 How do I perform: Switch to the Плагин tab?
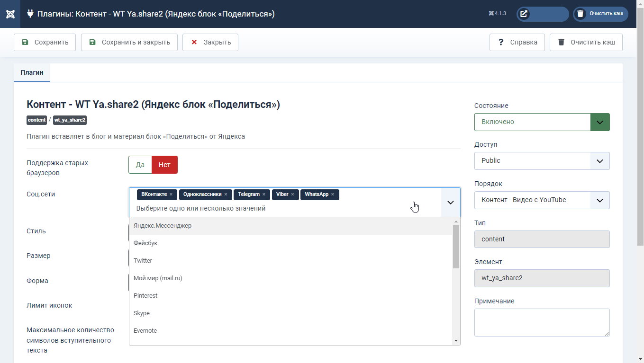32,73
